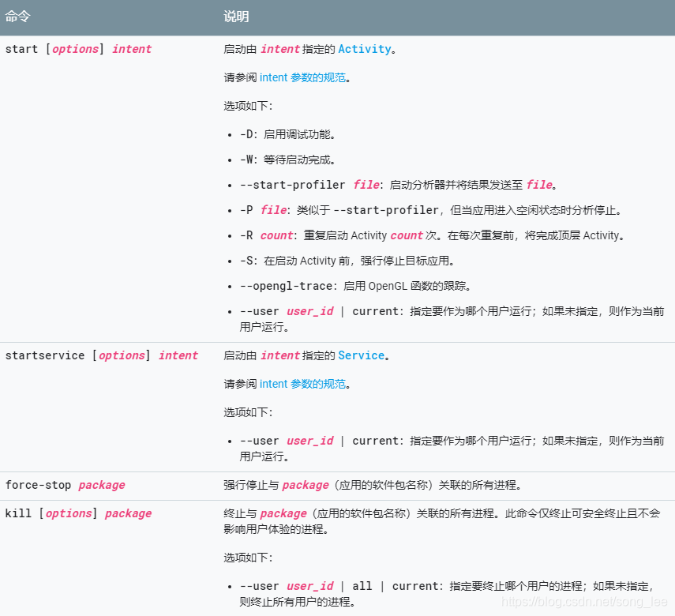Click 启动由 intent 指定的 text in start row
The height and width of the screenshot is (616, 675).
pos(279,49)
